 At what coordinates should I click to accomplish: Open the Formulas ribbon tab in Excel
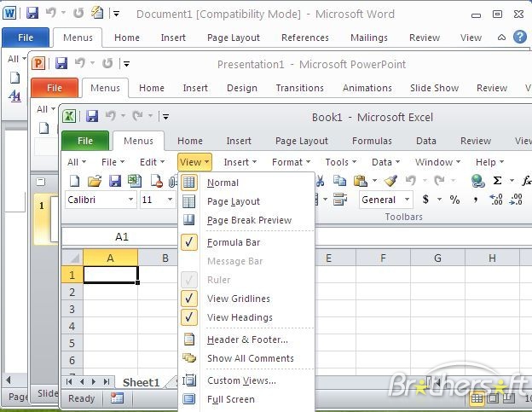click(372, 141)
